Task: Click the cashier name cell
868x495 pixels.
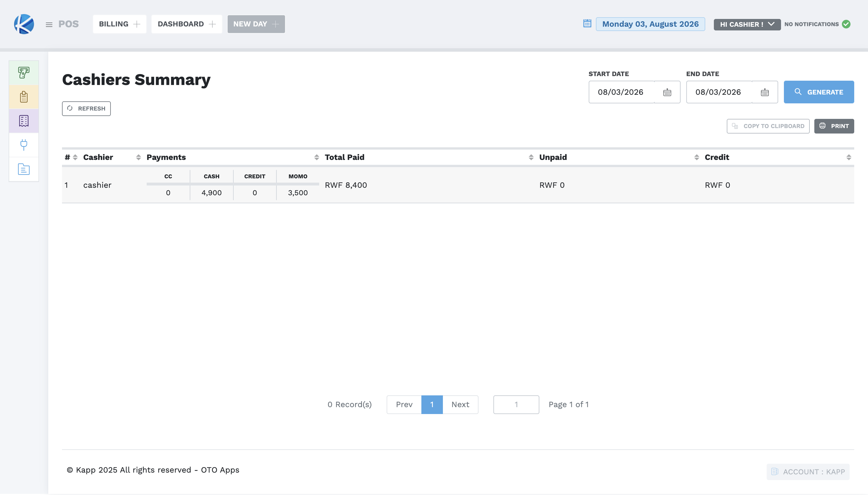Action: point(97,185)
